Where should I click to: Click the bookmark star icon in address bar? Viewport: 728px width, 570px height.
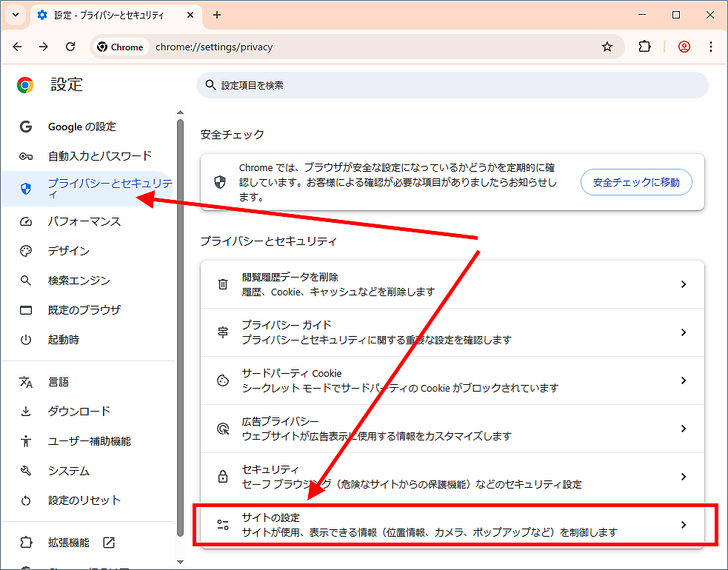pos(607,47)
